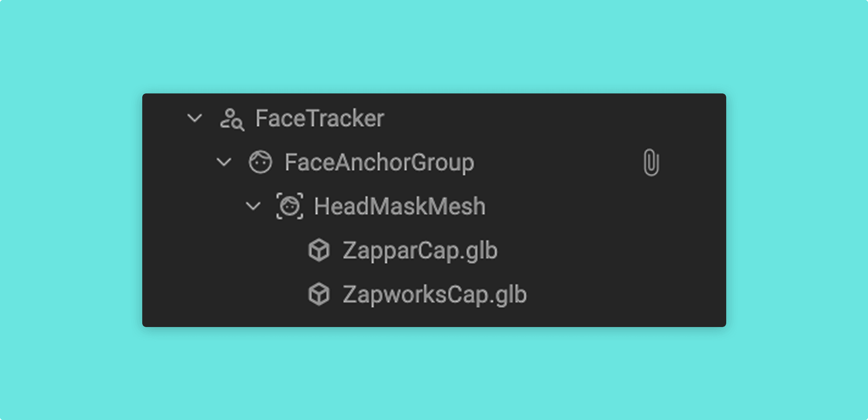Screen dimensions: 868x420
Task: Collapse the HeadMaskMesh chevron
Action: coord(253,206)
